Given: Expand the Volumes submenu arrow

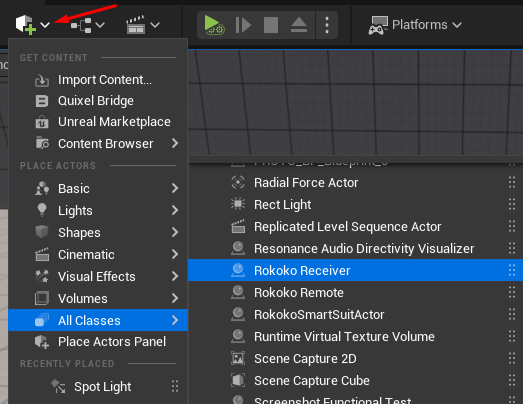Looking at the screenshot, I should pos(175,298).
